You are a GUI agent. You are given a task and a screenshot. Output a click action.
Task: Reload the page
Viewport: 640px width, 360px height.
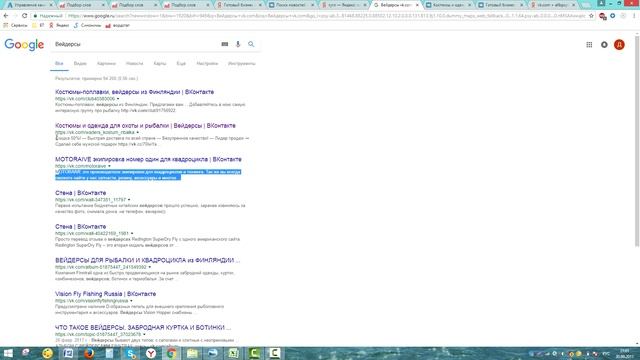(24, 16)
